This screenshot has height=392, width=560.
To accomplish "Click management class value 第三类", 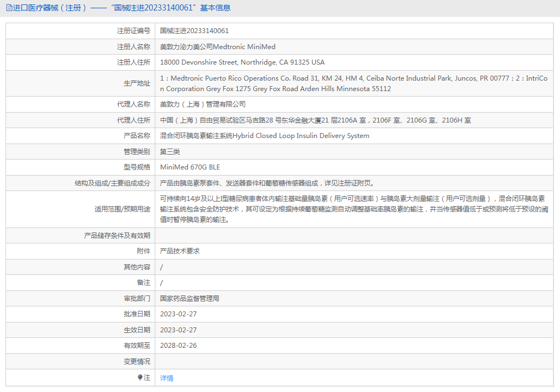I will (x=170, y=152).
